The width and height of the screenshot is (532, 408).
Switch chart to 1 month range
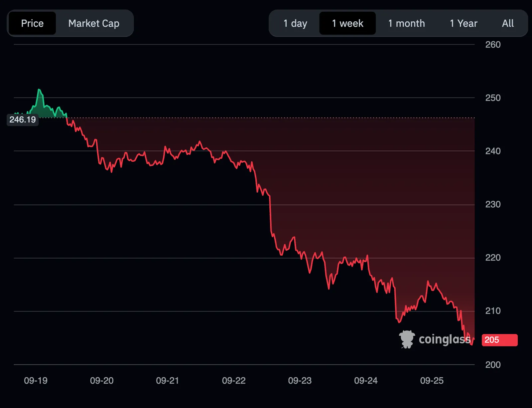pos(407,23)
